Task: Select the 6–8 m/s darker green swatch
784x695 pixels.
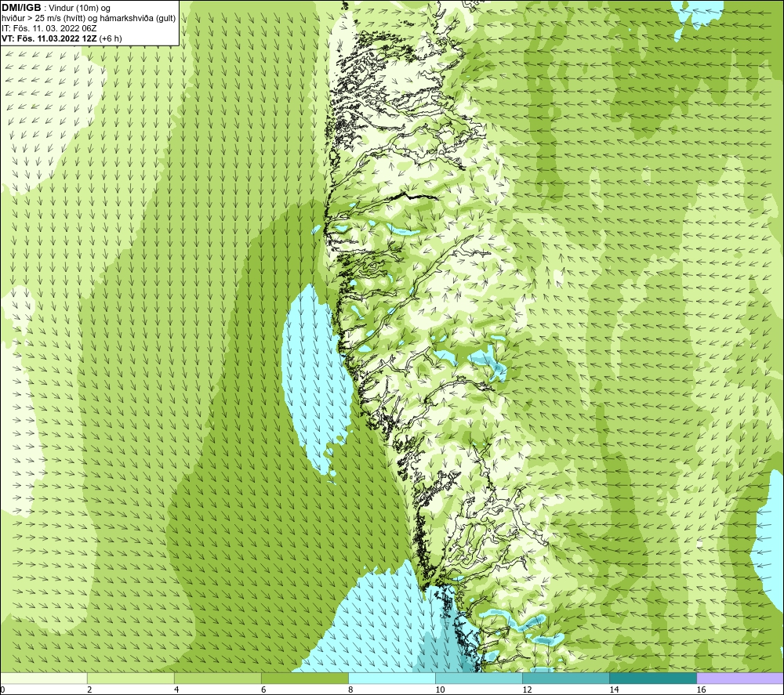Action: point(304,678)
